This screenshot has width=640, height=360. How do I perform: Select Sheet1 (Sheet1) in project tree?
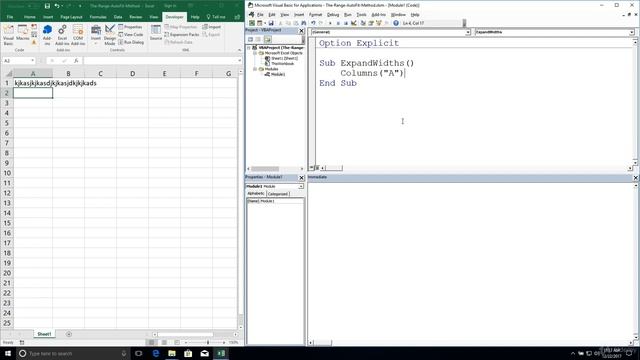[x=281, y=58]
